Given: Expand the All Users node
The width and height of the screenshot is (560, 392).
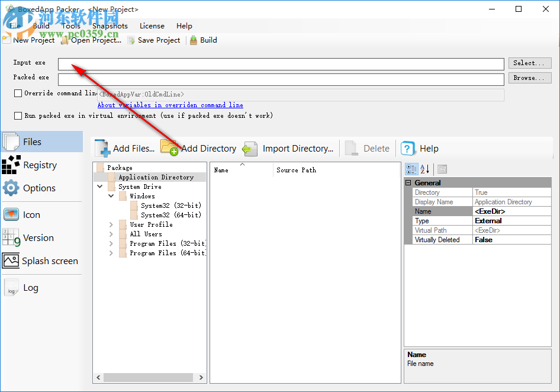Looking at the screenshot, I should pyautogui.click(x=111, y=234).
